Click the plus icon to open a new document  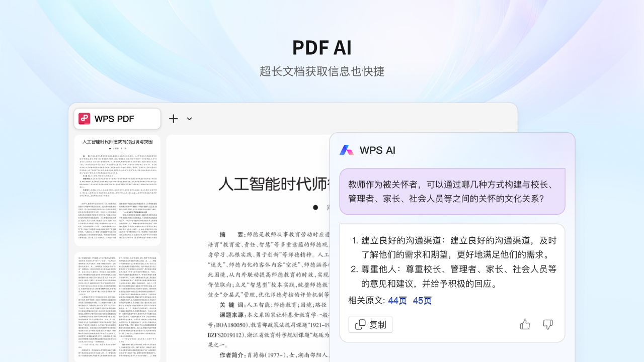pos(173,119)
